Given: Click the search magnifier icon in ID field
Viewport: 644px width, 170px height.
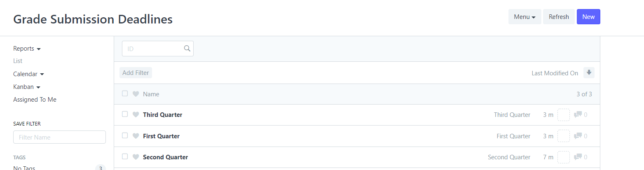Looking at the screenshot, I should click(187, 49).
